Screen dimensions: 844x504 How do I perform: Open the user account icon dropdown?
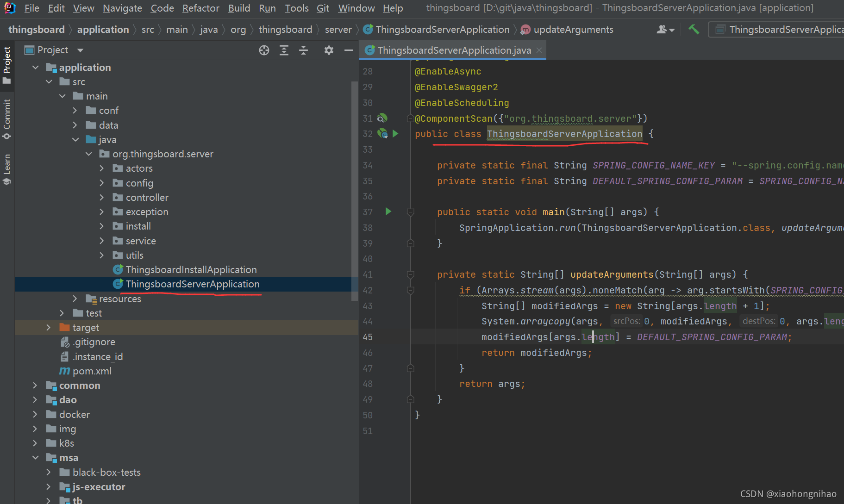point(665,30)
